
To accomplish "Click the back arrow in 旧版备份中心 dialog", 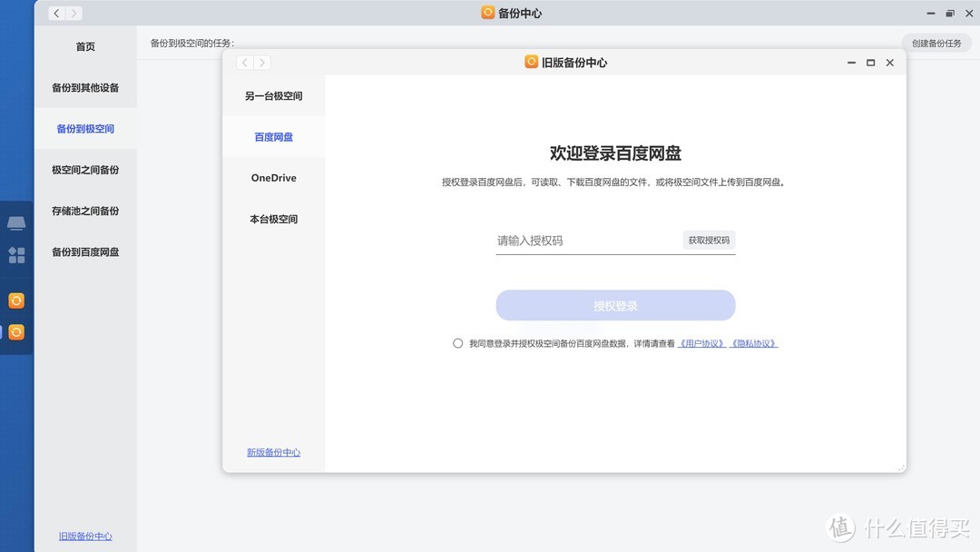I will tap(244, 62).
